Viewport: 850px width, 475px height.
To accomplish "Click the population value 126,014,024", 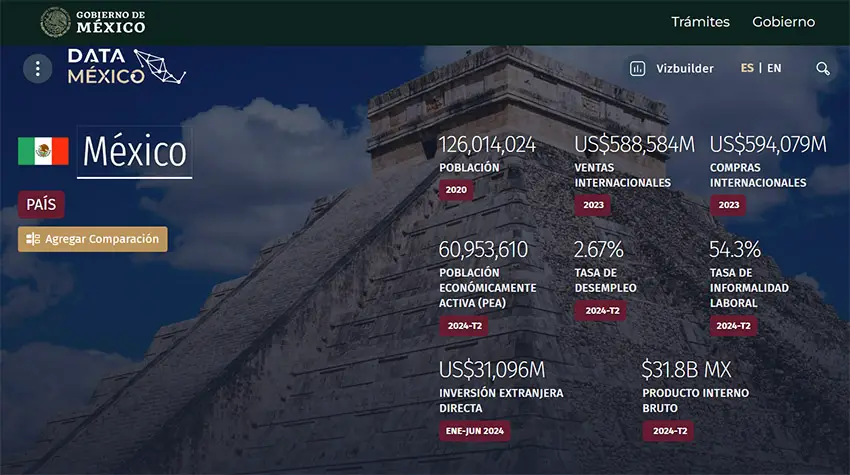I will click(487, 144).
